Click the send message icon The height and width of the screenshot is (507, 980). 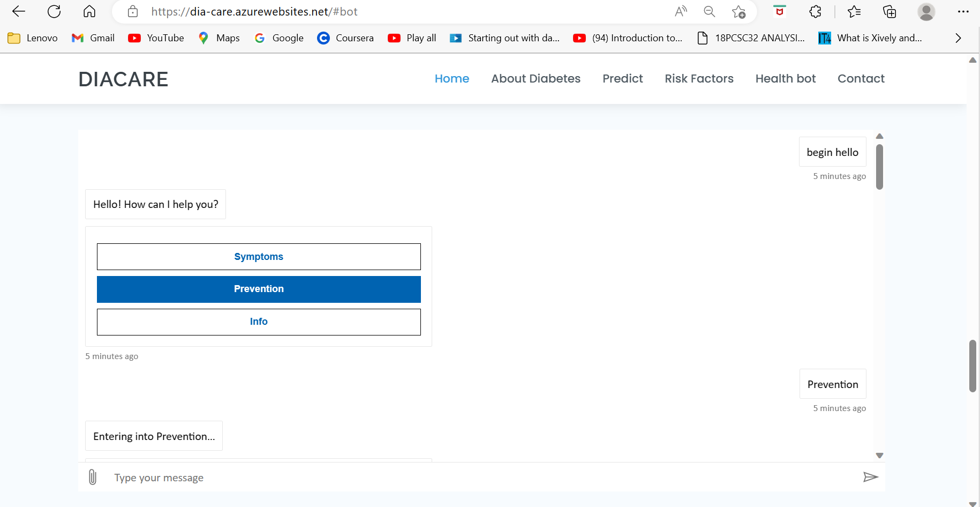point(871,476)
